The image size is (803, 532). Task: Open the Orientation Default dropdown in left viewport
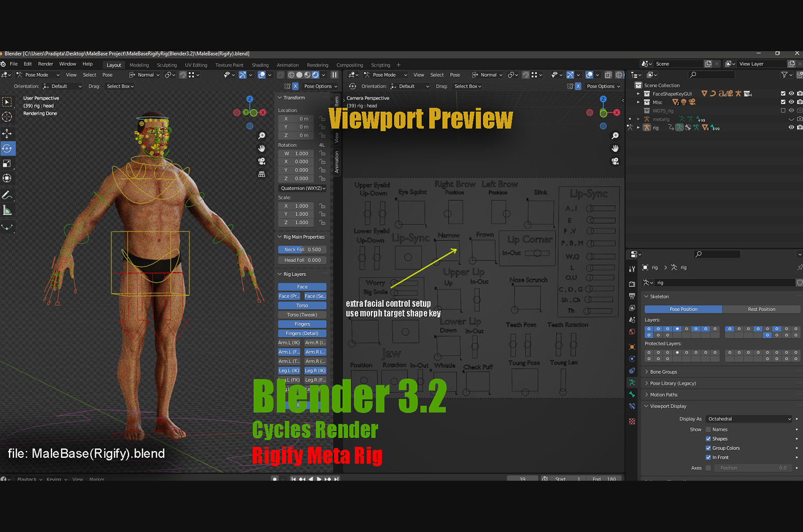(x=62, y=86)
